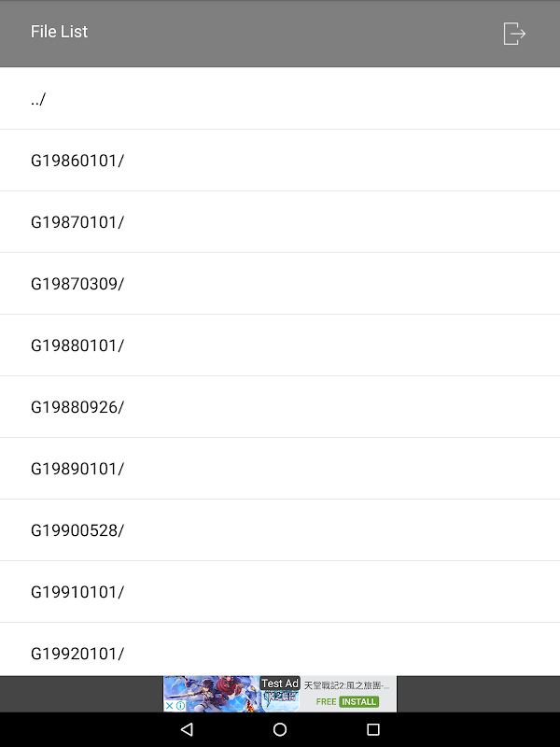The image size is (560, 747).
Task: Open folder G19870101/
Action: pos(280,222)
